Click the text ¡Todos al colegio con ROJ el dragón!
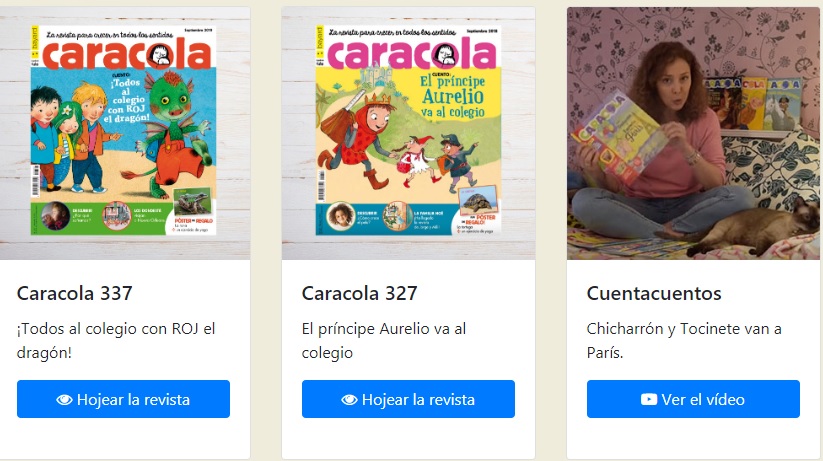The height and width of the screenshot is (461, 823). point(116,340)
